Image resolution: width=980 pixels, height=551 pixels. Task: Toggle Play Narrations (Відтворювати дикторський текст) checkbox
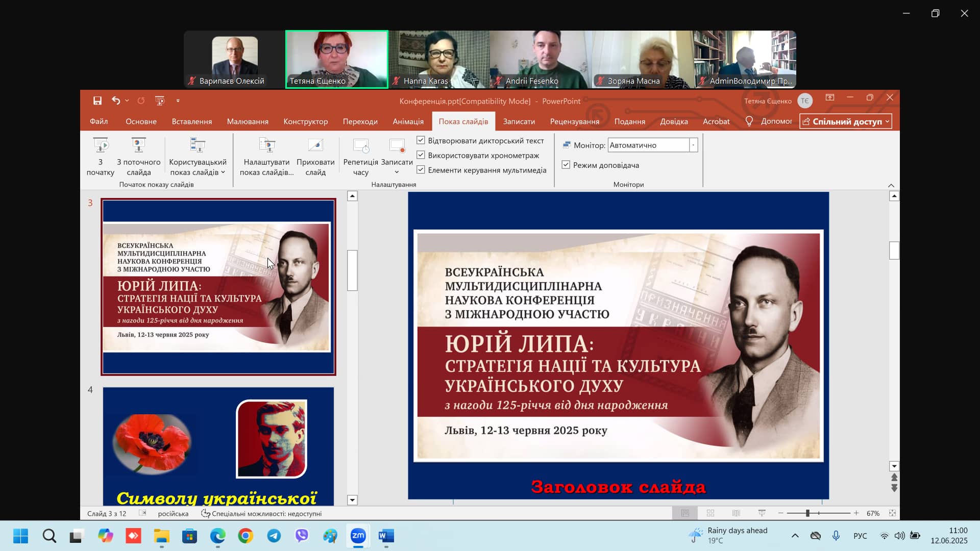[x=421, y=140]
